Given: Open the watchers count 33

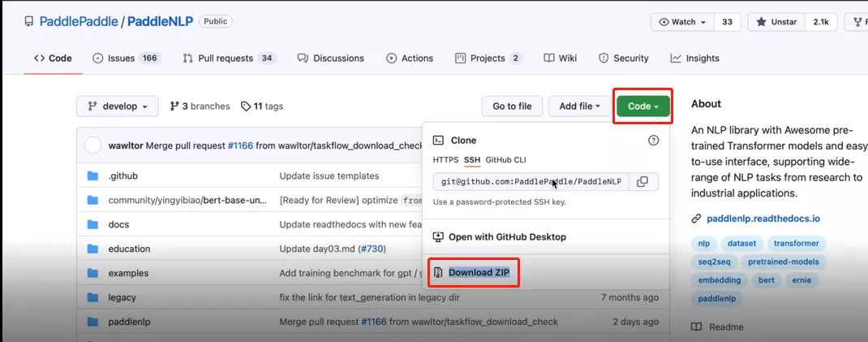Looking at the screenshot, I should click(728, 22).
